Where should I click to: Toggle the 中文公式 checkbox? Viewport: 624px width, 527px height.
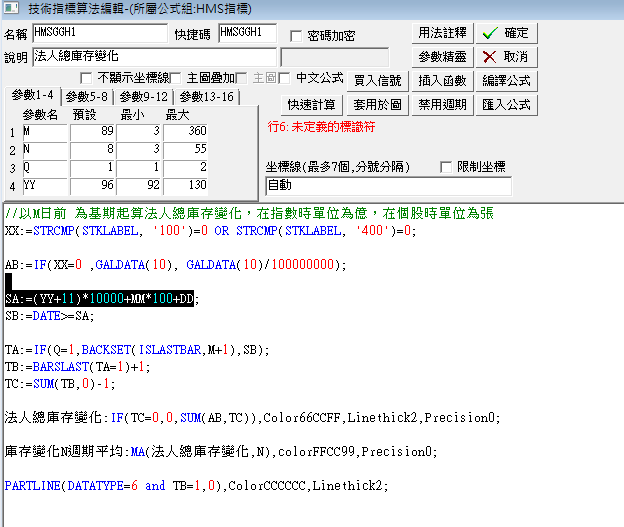point(285,78)
